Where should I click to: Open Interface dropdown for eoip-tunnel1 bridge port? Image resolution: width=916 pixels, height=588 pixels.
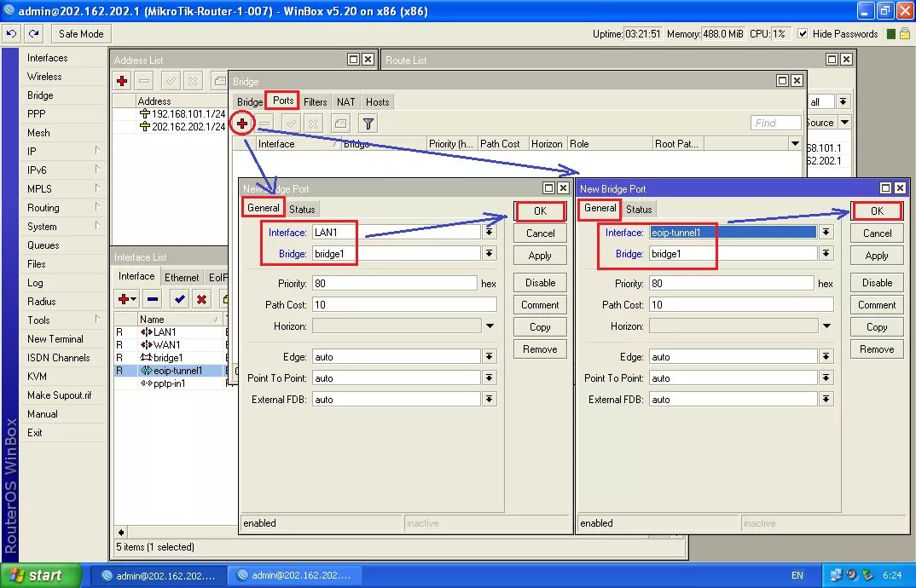826,233
